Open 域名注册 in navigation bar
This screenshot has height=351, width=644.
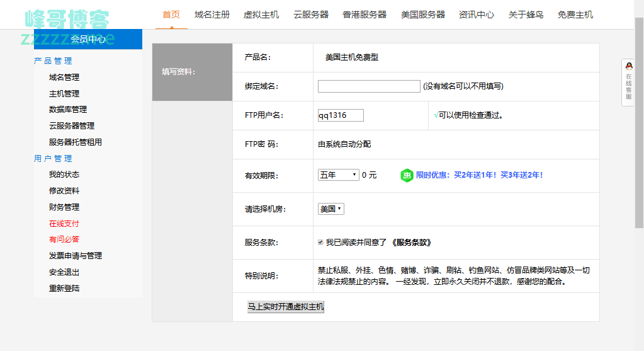pyautogui.click(x=212, y=14)
